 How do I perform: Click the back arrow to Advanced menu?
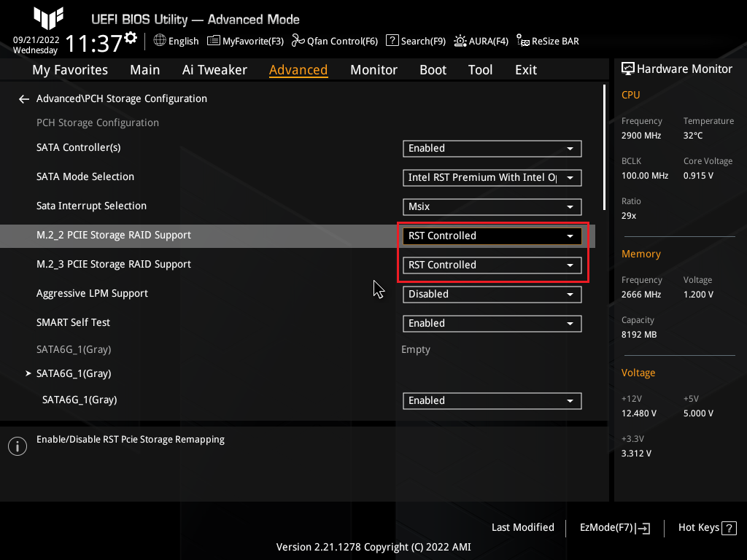[24, 99]
